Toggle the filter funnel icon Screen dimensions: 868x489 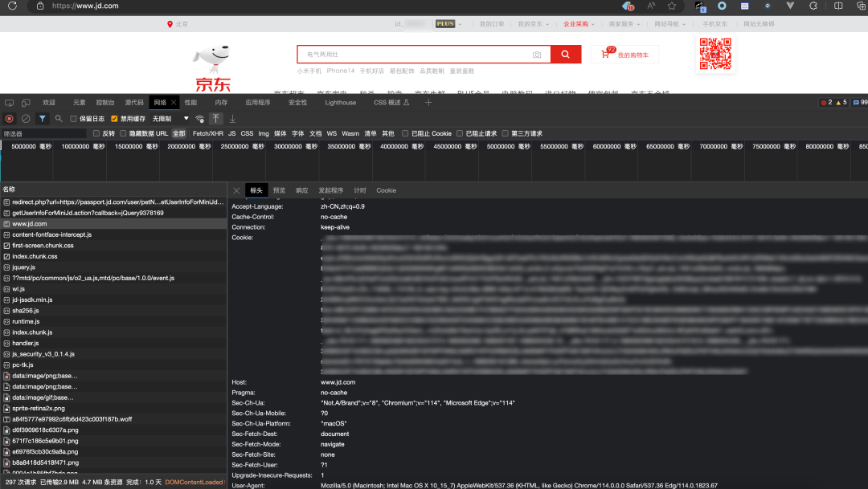click(x=42, y=118)
